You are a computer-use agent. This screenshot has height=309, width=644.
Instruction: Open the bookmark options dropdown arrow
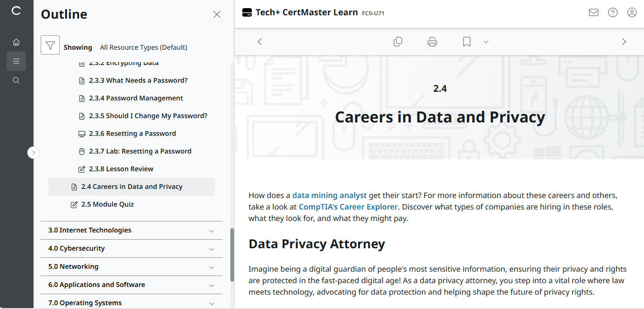point(486,42)
